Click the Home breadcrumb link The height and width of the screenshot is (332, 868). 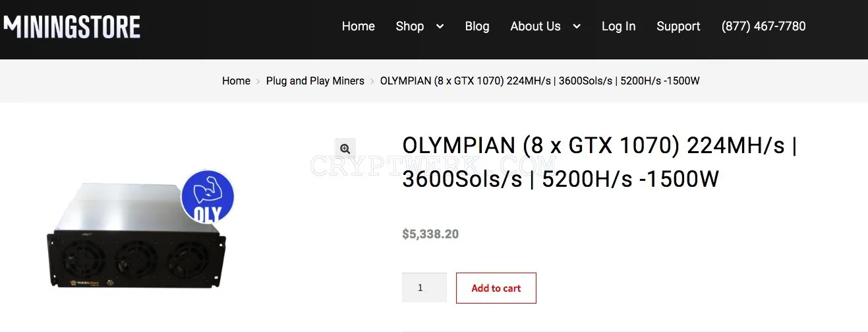click(x=236, y=81)
